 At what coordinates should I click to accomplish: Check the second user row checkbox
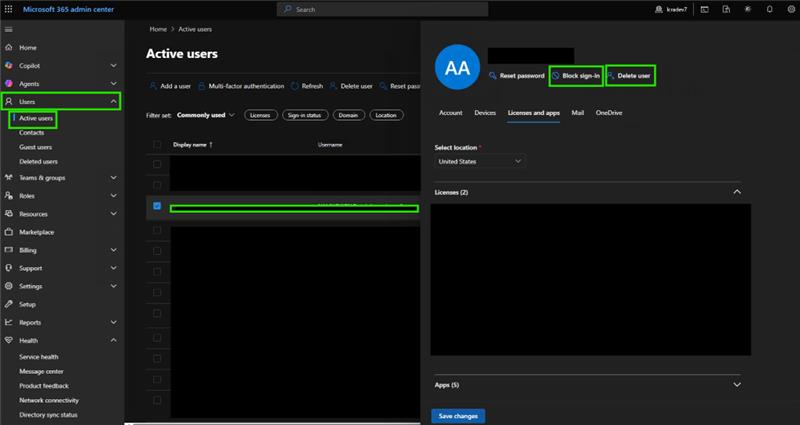coord(157,185)
